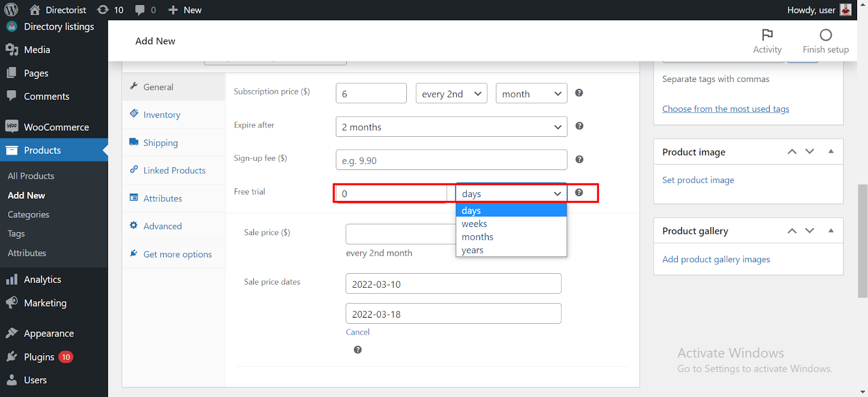The image size is (868, 397).
Task: Open the Comments sidebar menu
Action: 54,96
